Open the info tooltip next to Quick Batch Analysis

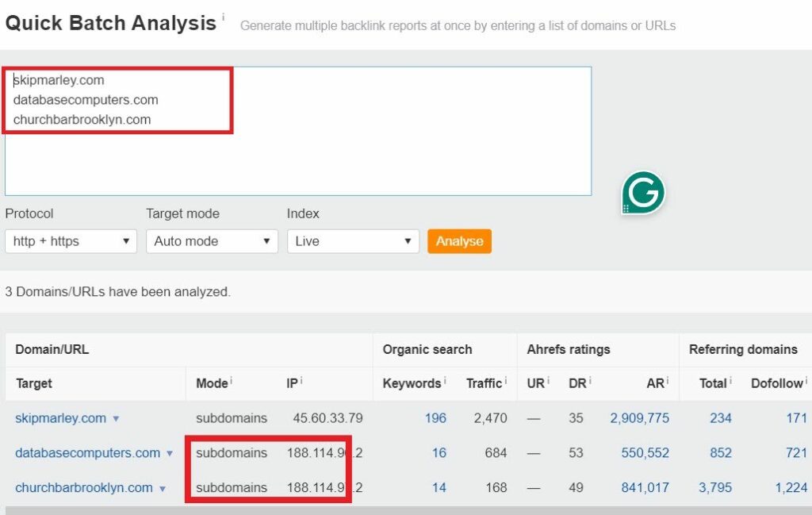coord(223,17)
